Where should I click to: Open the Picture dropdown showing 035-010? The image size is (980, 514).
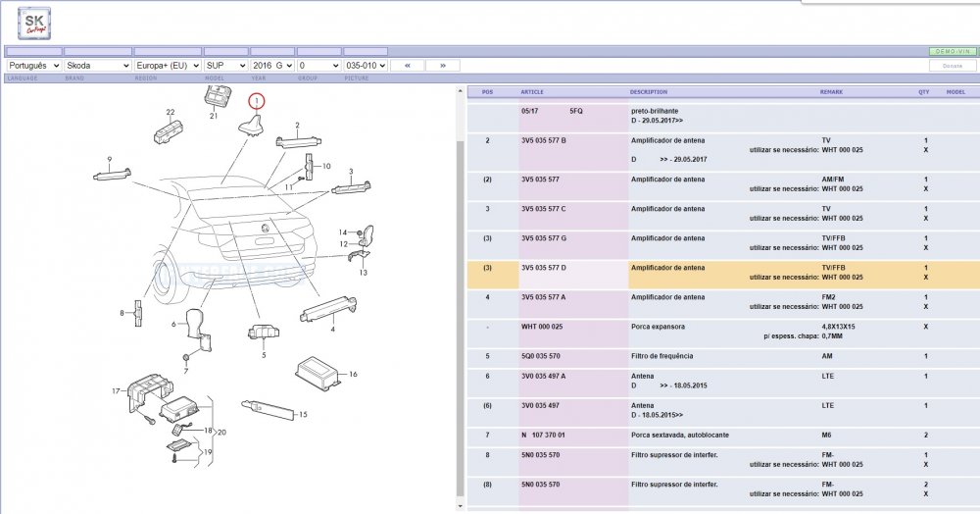click(x=366, y=65)
